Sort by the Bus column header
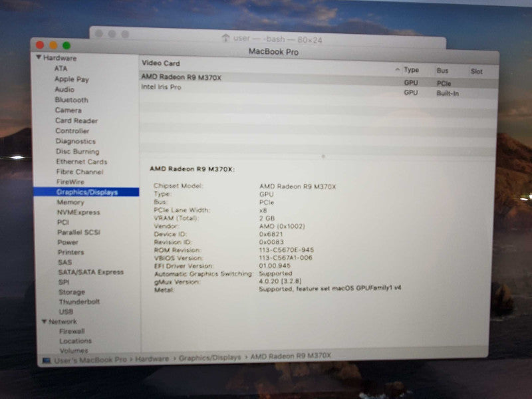The width and height of the screenshot is (532, 399). click(x=442, y=70)
